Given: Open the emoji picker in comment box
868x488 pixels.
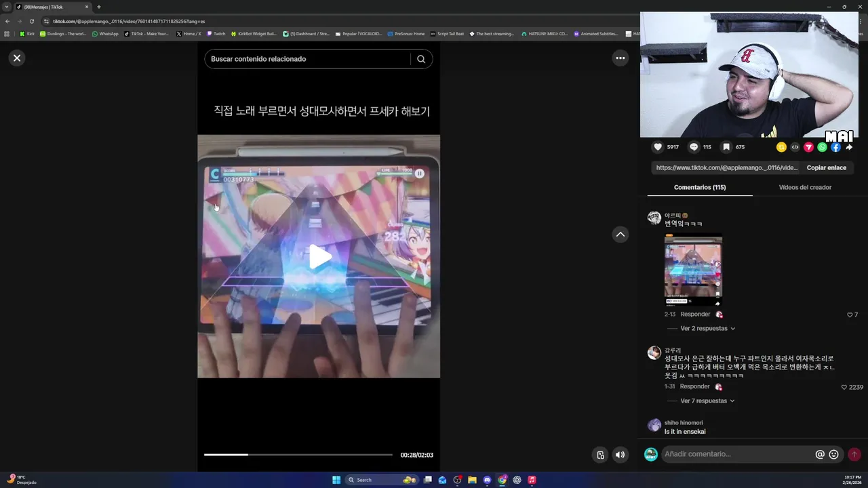Looking at the screenshot, I should coord(834,455).
